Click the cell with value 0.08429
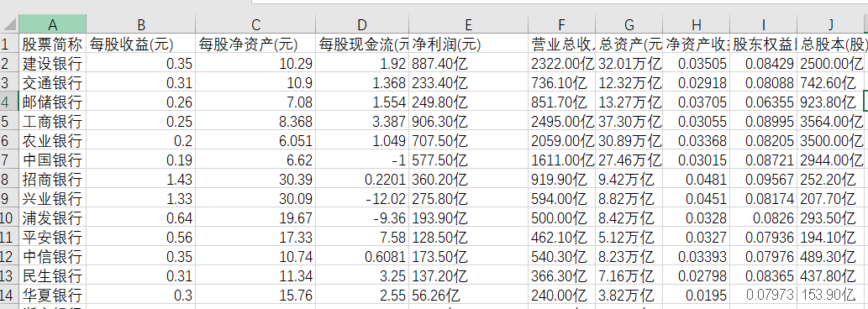The height and width of the screenshot is (309, 868). click(x=763, y=62)
